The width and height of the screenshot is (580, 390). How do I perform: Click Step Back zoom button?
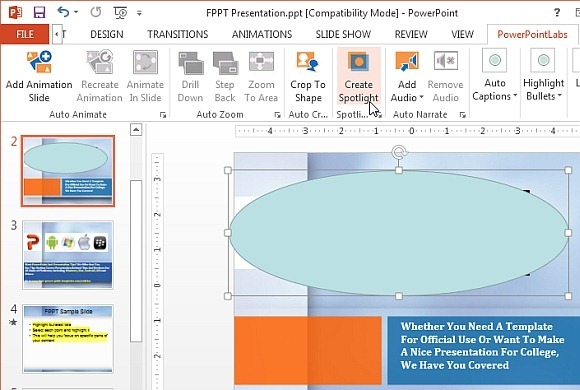coord(225,77)
